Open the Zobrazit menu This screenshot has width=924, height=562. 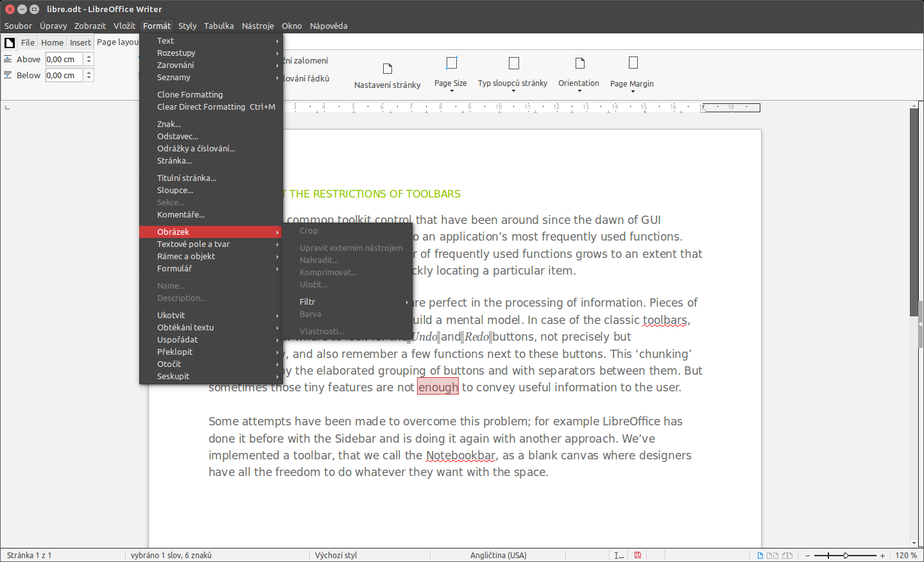click(90, 26)
